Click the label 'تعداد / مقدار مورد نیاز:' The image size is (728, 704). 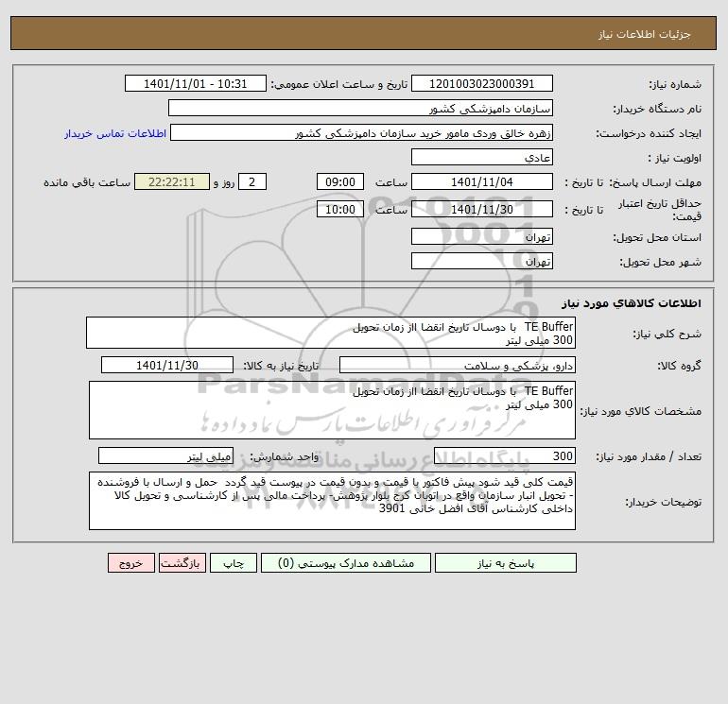click(649, 457)
